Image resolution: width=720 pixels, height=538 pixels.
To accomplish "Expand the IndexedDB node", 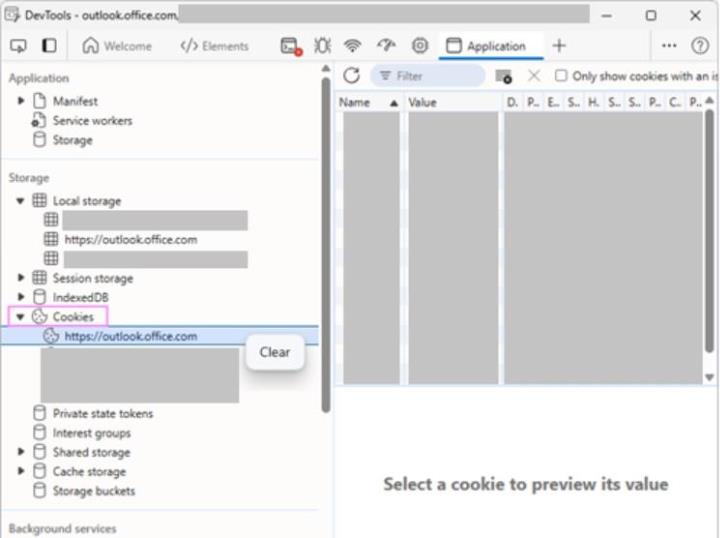I will click(x=21, y=297).
